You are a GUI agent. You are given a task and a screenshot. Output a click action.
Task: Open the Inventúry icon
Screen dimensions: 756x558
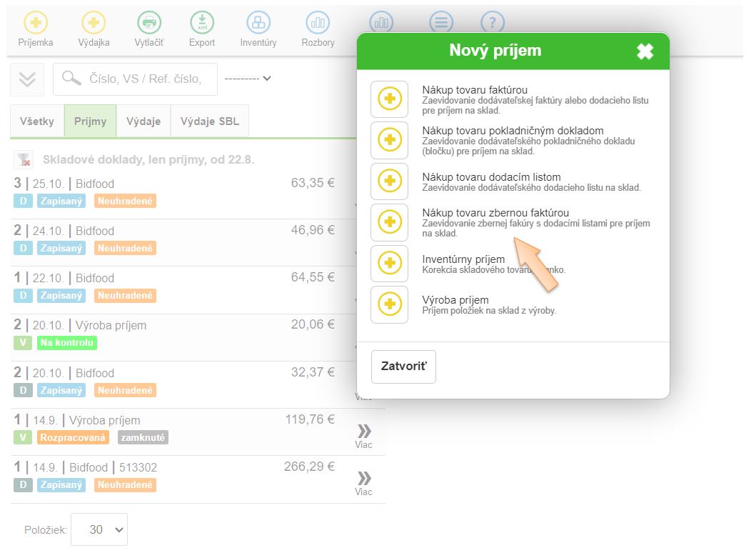258,23
